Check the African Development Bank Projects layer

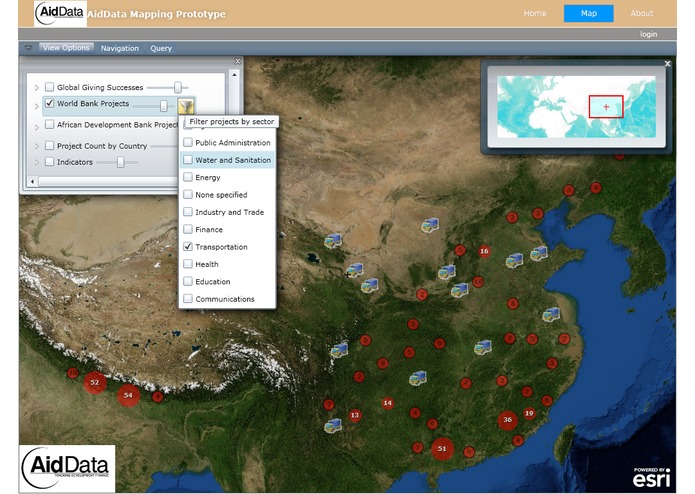coord(50,124)
